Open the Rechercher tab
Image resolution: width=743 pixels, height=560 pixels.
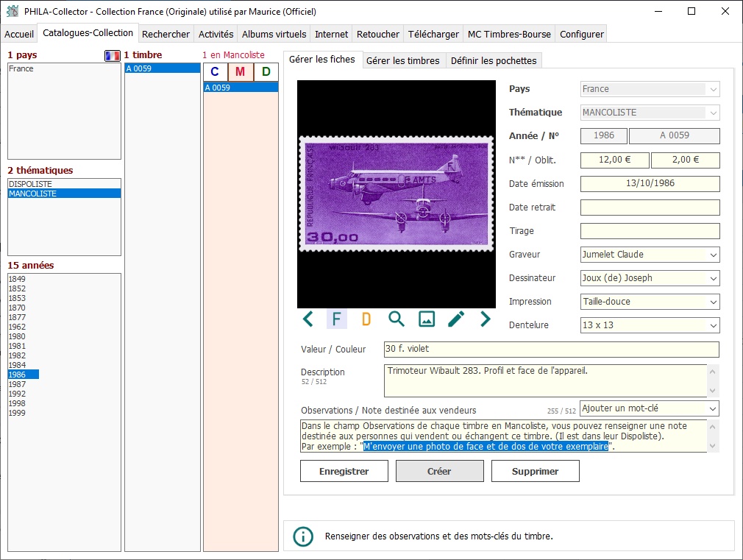166,34
